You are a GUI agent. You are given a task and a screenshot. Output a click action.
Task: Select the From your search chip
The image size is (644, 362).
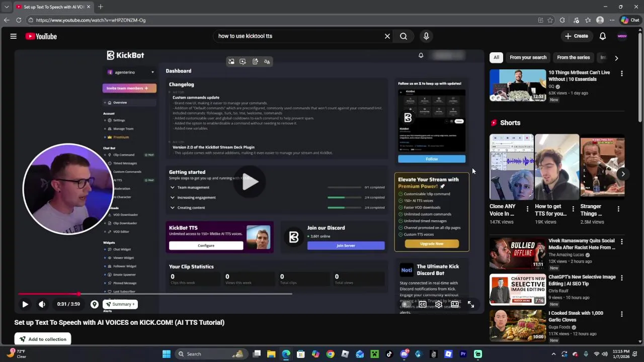528,57
